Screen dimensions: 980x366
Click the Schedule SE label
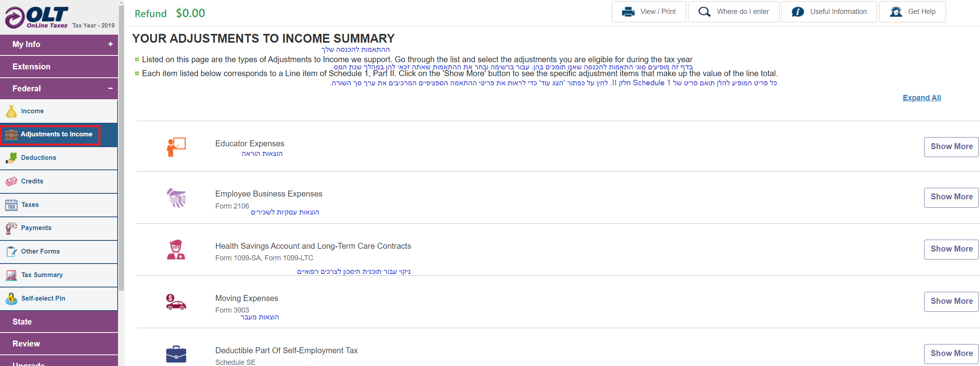(x=235, y=362)
